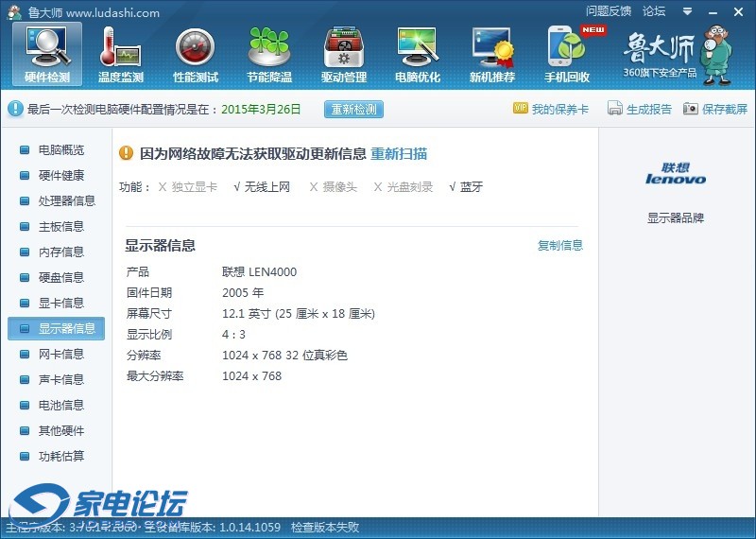756x539 pixels.
Task: Open 新机推荐 new PC recommendation icon
Action: pyautogui.click(x=492, y=55)
